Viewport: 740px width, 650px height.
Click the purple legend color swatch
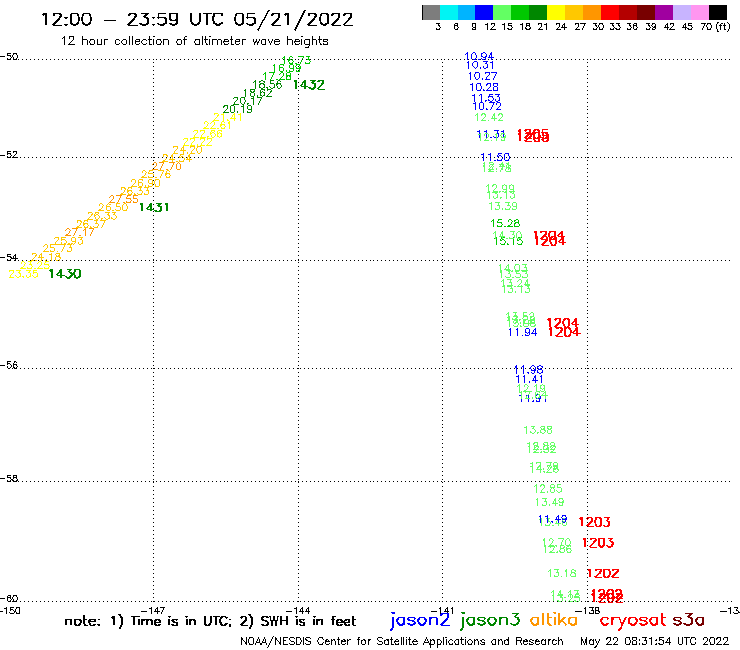tap(664, 12)
